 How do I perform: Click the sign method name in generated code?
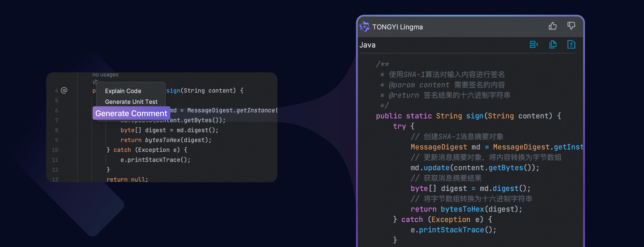475,116
